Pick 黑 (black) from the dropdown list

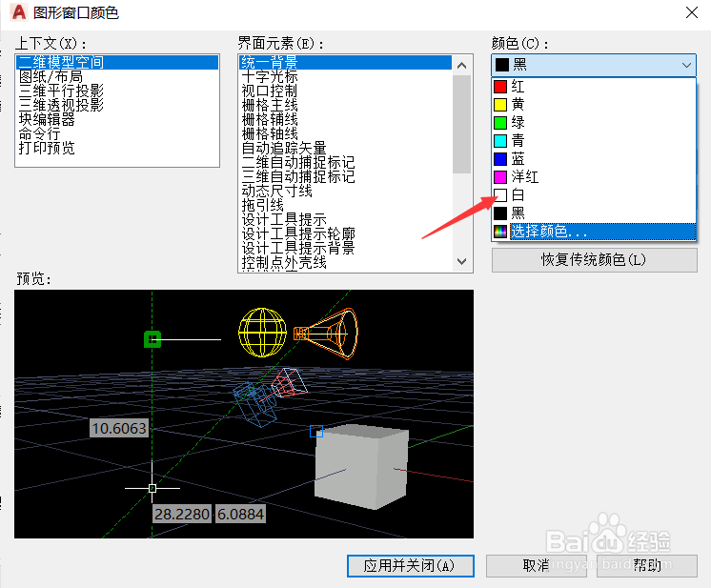[594, 213]
